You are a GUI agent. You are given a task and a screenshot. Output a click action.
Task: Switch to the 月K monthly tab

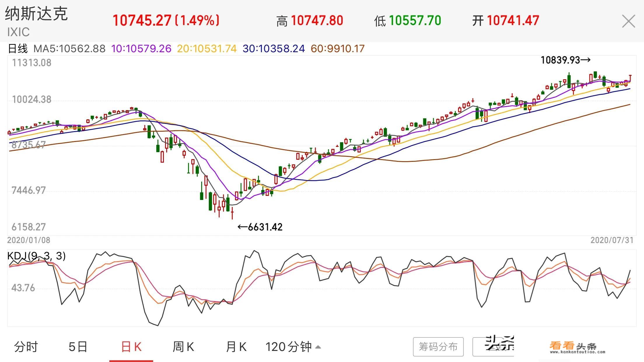[x=236, y=347]
